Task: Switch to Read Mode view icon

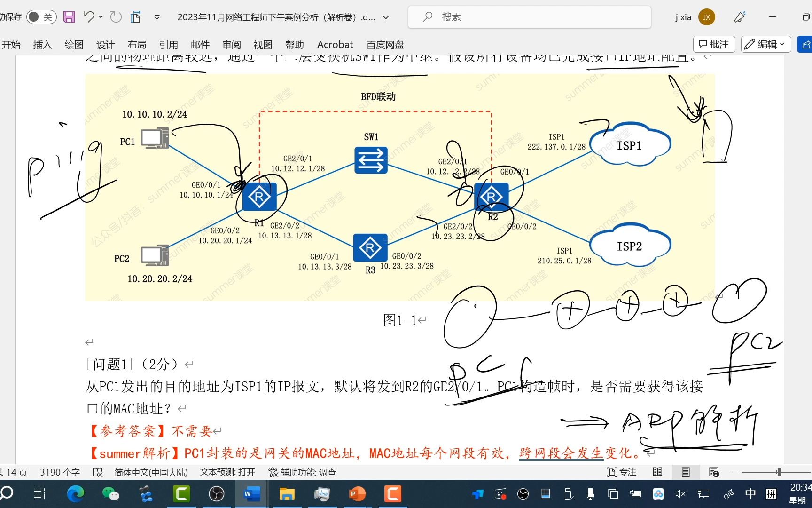Action: coord(657,472)
